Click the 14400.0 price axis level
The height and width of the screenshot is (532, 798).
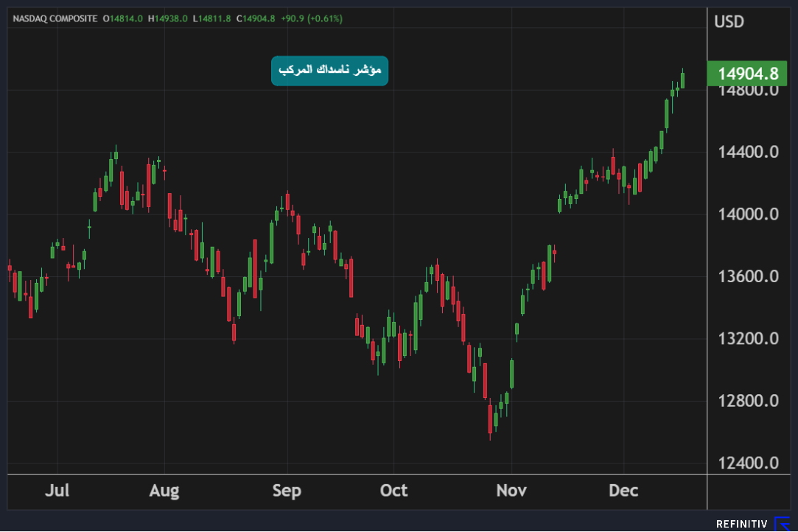click(x=749, y=153)
